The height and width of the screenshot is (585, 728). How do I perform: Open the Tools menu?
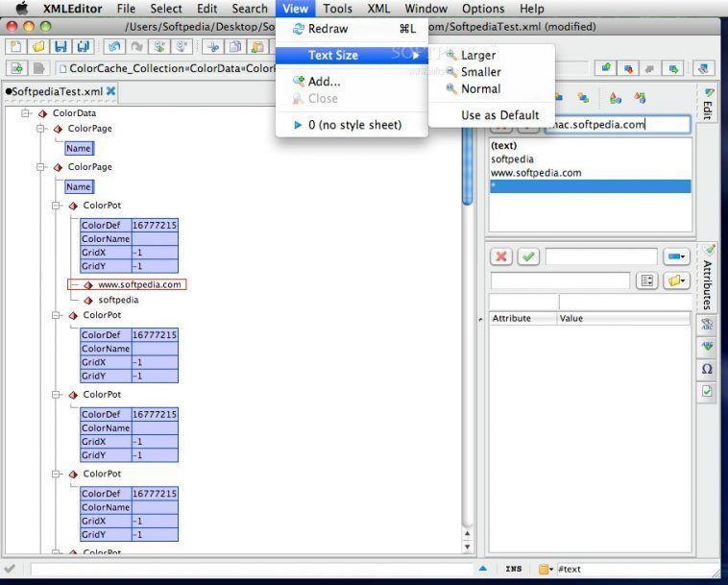[337, 9]
